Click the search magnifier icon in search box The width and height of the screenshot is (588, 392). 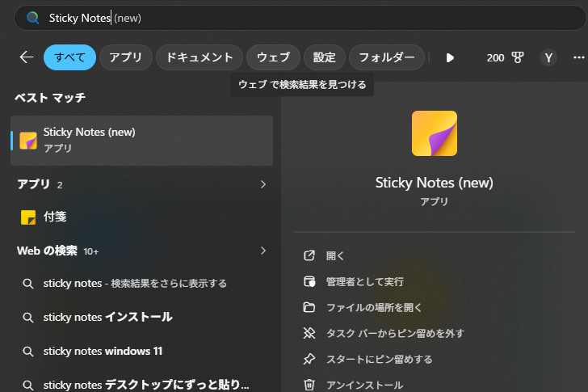(33, 18)
